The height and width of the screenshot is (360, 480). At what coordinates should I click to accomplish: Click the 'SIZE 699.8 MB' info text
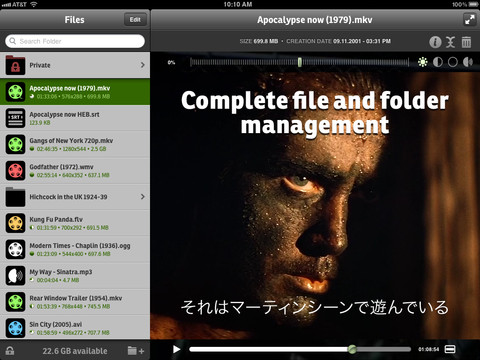coord(259,41)
